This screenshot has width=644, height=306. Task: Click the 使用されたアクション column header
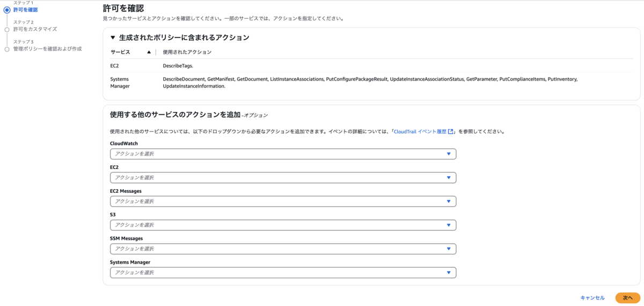pos(187,52)
